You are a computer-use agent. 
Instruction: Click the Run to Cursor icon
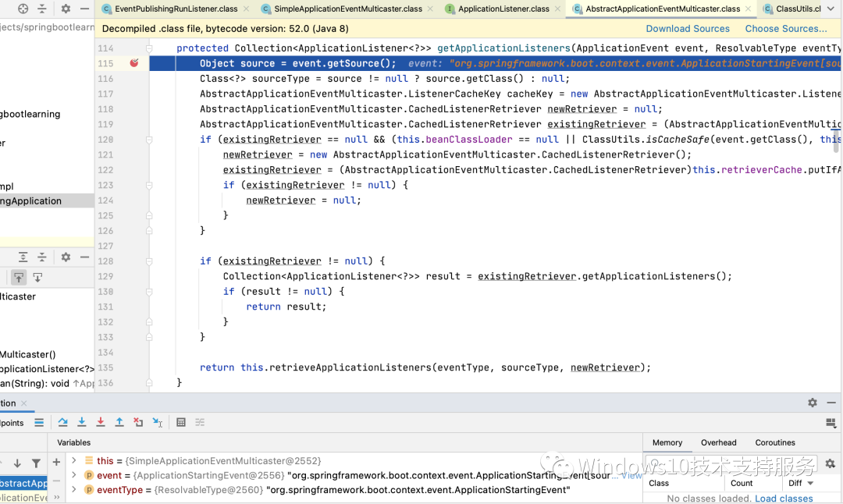click(x=157, y=422)
